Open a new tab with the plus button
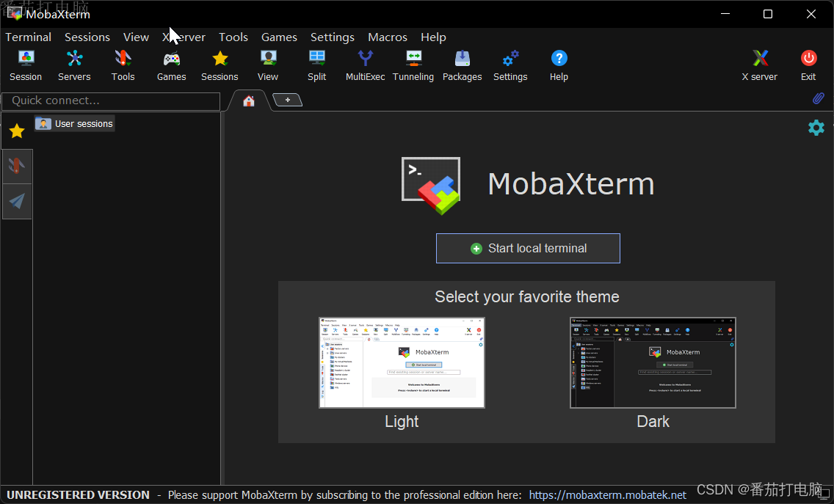The image size is (834, 504). pyautogui.click(x=287, y=100)
